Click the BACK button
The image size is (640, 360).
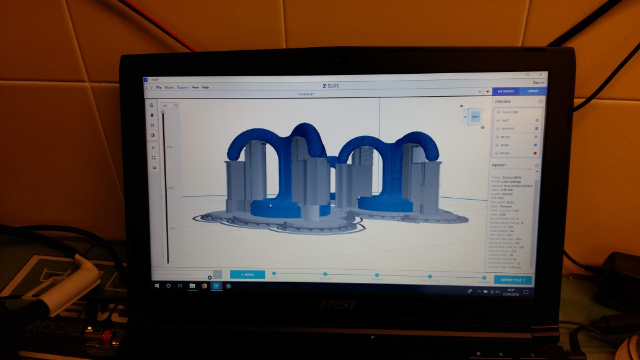(247, 275)
